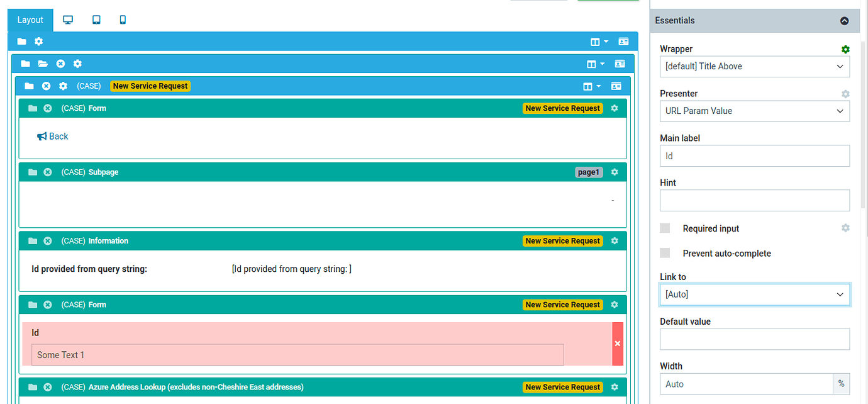Enable the Required input checkbox

point(665,228)
